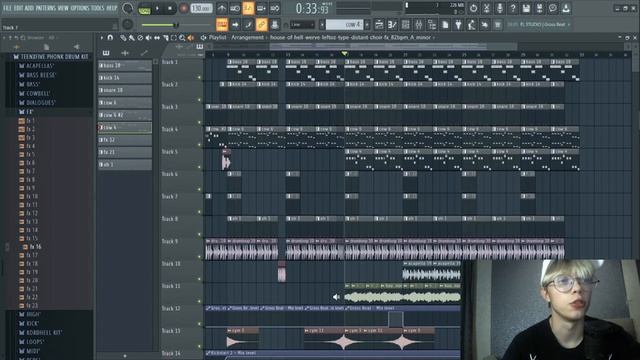Toggle Pattern/Song mode switch
The height and width of the screenshot is (360, 640).
pos(144,9)
